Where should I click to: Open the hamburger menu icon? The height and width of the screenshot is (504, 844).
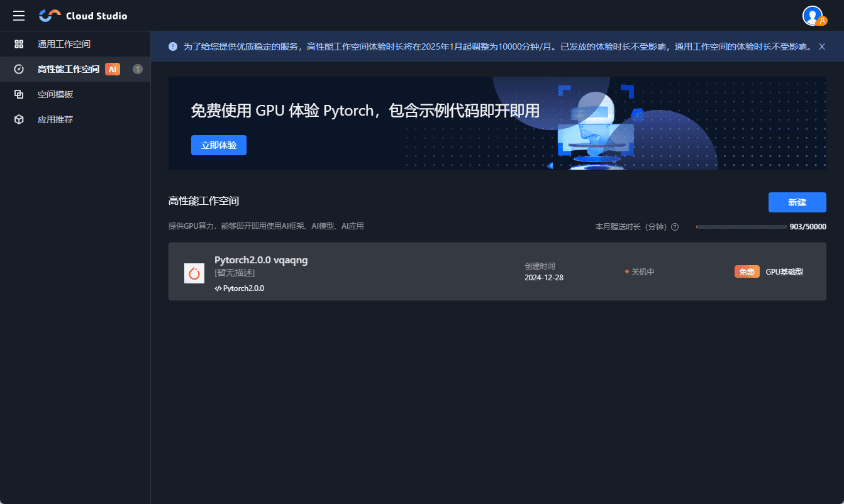tap(19, 16)
